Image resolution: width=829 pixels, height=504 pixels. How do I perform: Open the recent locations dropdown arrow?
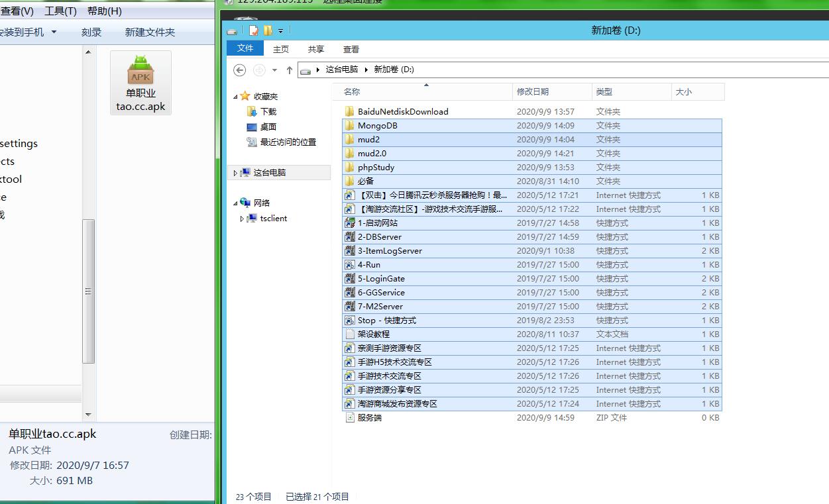tap(274, 70)
